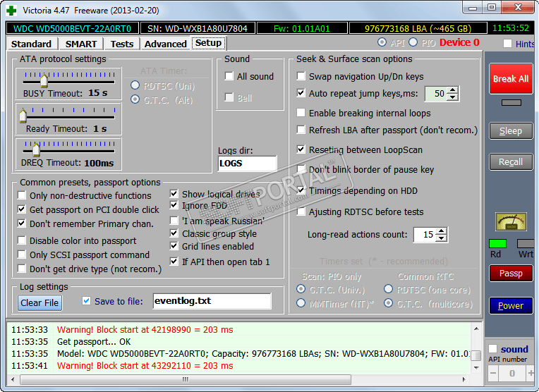Enable the sound checkbox near API number
Screen dimensions: 539x392
coord(492,349)
